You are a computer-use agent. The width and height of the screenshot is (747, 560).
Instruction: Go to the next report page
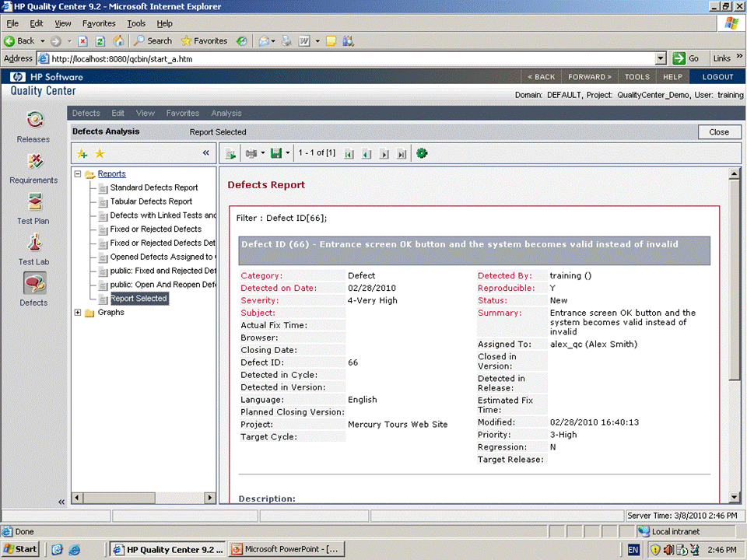(x=384, y=154)
